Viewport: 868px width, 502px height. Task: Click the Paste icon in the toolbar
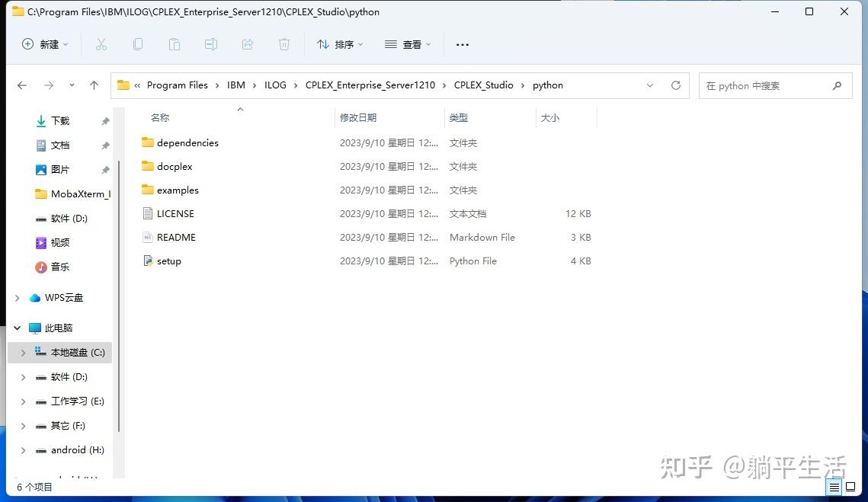(174, 44)
